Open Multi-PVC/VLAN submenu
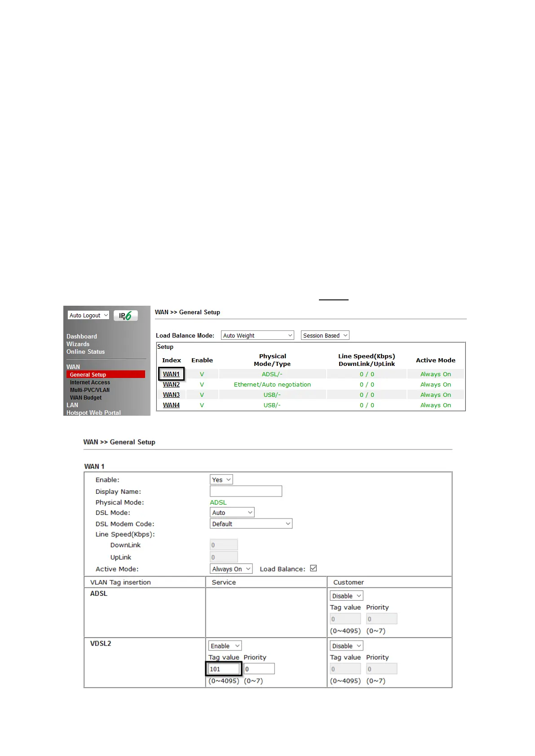Viewport: 535px width, 756px height. tap(90, 390)
